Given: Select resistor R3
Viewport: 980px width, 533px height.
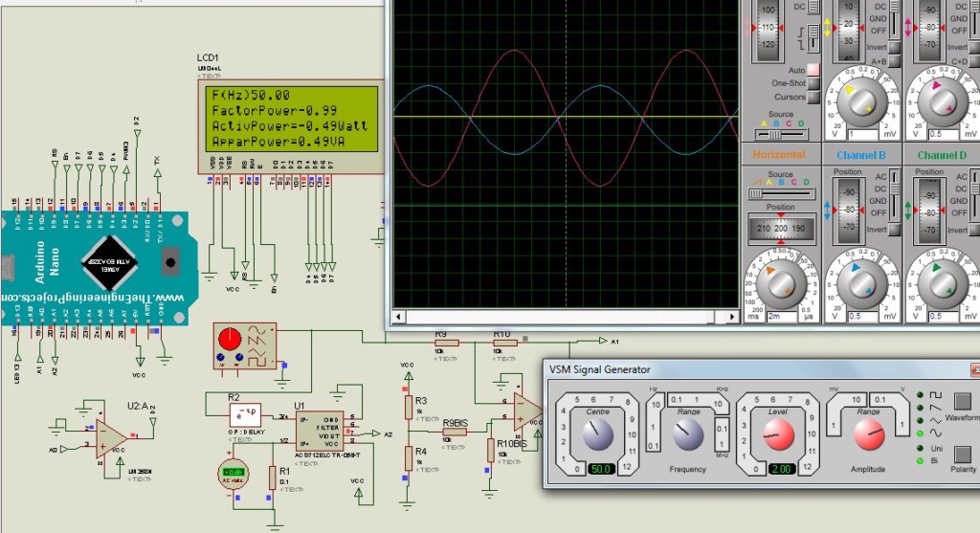Looking at the screenshot, I should (408, 407).
